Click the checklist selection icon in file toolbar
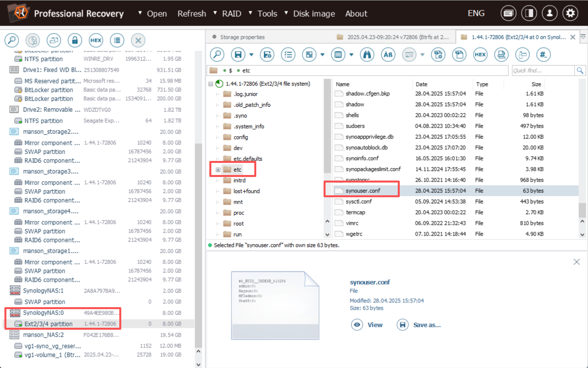This screenshot has width=588, height=368. click(x=288, y=55)
